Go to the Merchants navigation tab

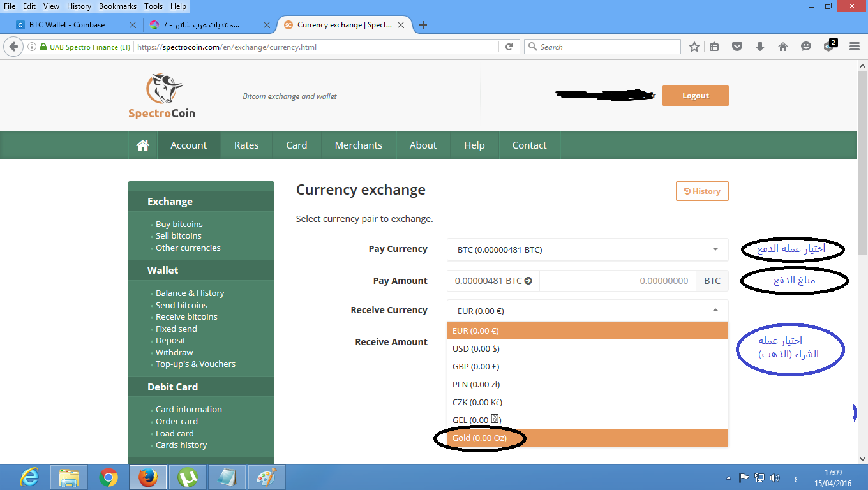pos(359,145)
